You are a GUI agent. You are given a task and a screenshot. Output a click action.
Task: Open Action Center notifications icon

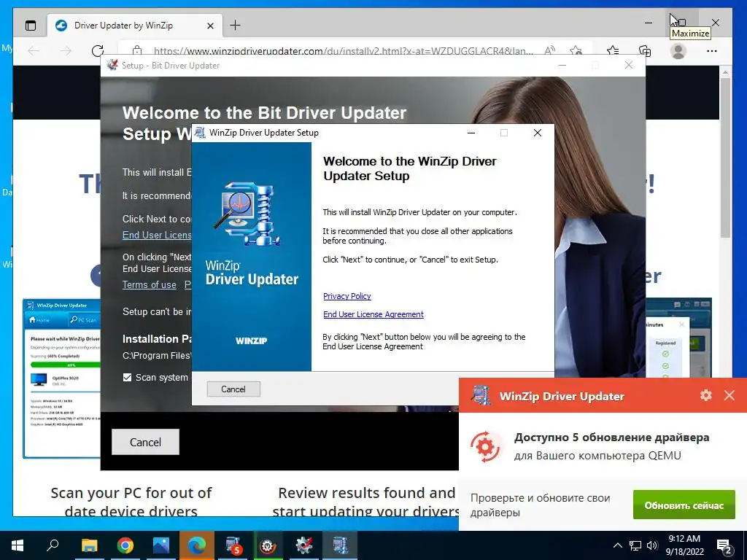click(x=724, y=546)
